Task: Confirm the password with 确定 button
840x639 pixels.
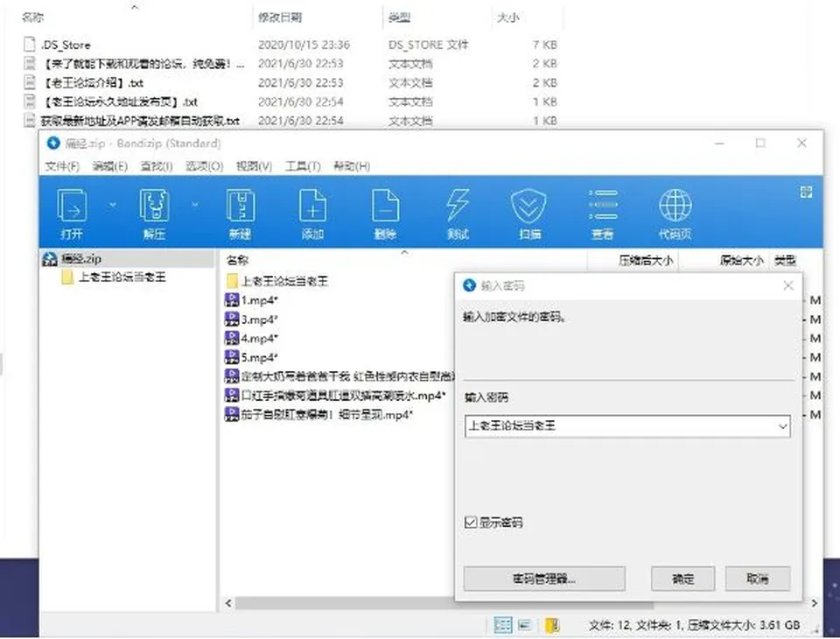Action: point(683,579)
